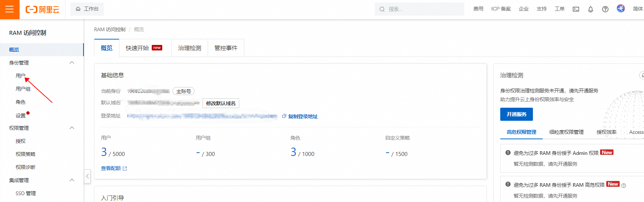Open the notifications bell icon
This screenshot has height=202, width=644.
click(590, 9)
